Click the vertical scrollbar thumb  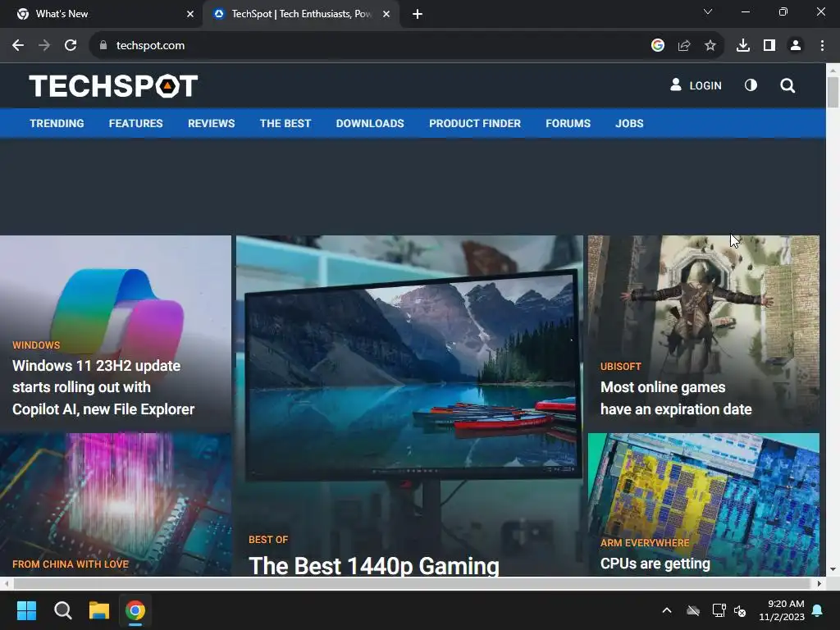[x=833, y=92]
